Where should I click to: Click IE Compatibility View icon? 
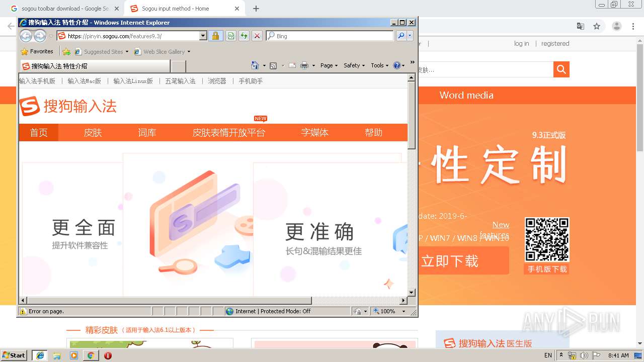(x=231, y=36)
